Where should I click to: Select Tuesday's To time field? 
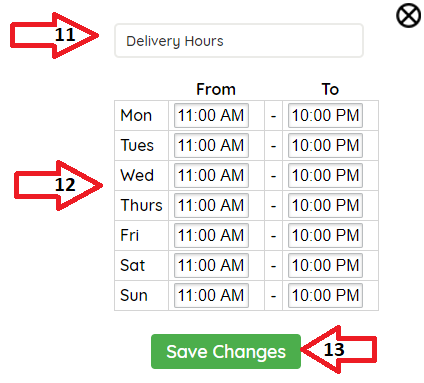[x=325, y=145]
